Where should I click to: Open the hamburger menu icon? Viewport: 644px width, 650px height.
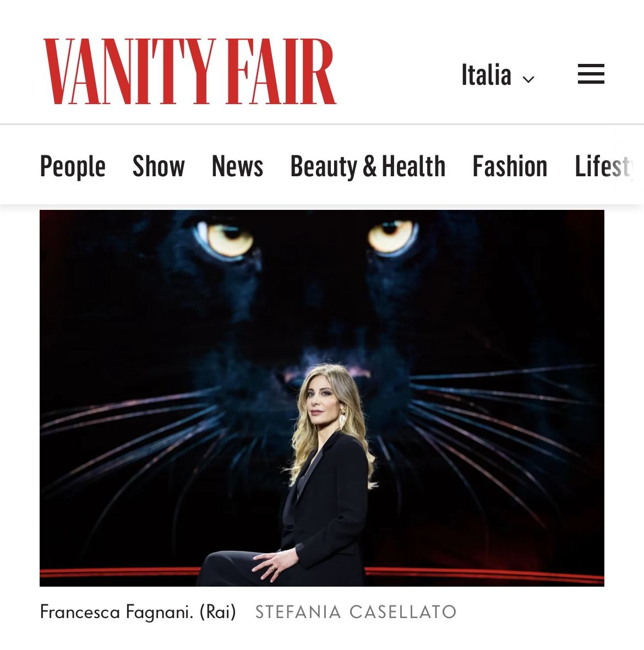tap(591, 74)
